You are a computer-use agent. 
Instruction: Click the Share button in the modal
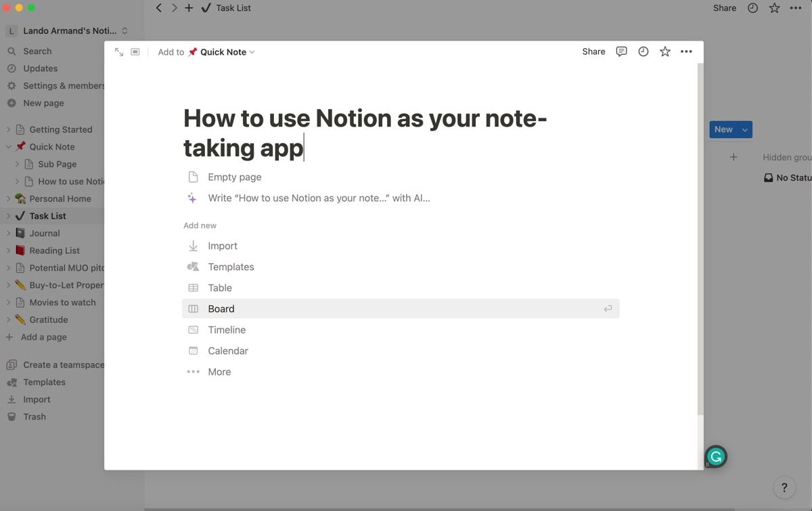click(x=593, y=51)
